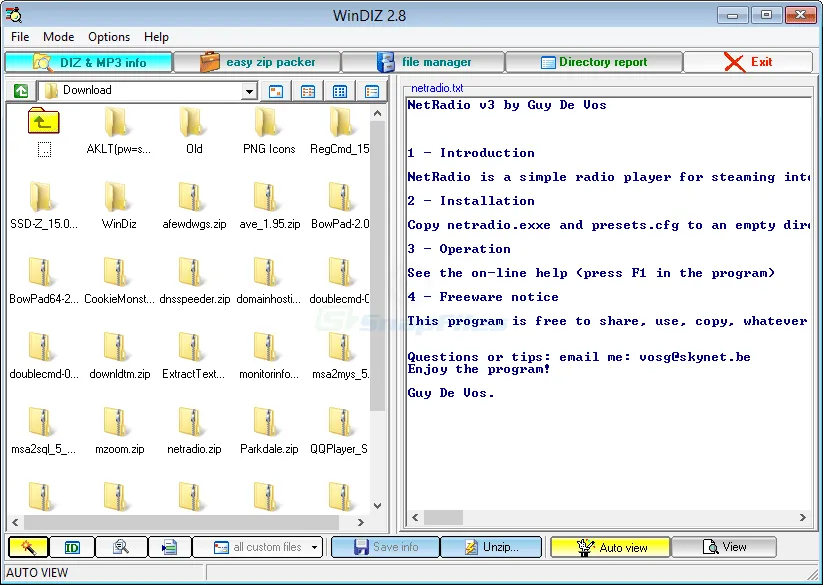Select the Old folder
The height and width of the screenshot is (585, 823).
[x=194, y=130]
